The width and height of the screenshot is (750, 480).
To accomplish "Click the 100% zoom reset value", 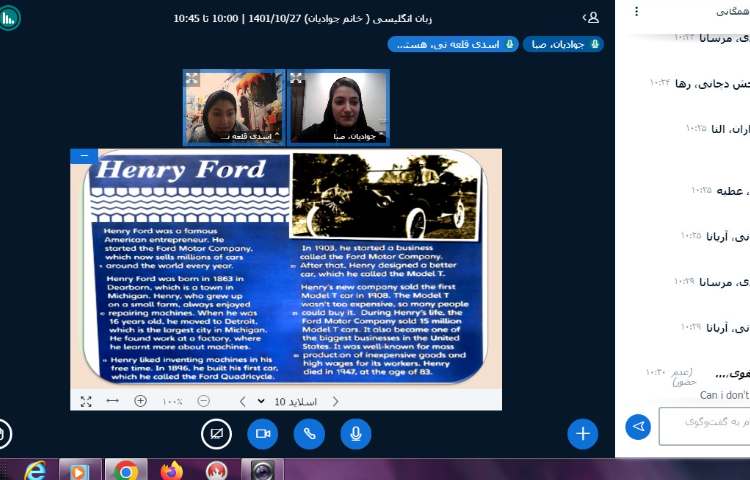I will coord(172,402).
